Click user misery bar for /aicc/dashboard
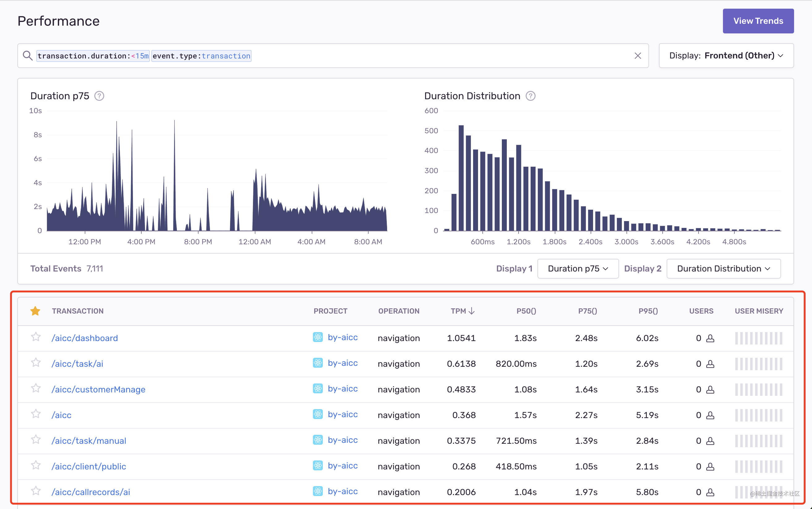This screenshot has height=509, width=812. pyautogui.click(x=759, y=338)
